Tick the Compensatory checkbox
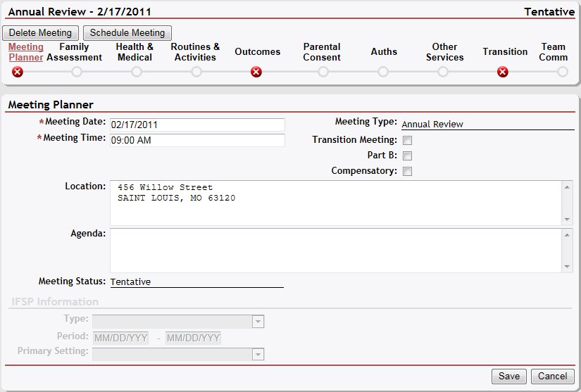 point(407,172)
